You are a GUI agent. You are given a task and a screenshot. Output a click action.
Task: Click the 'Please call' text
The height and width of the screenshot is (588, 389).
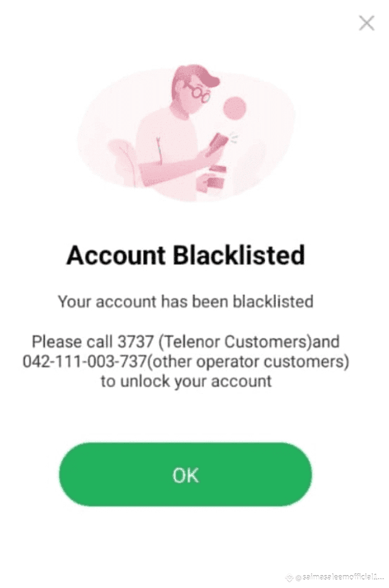(x=72, y=341)
